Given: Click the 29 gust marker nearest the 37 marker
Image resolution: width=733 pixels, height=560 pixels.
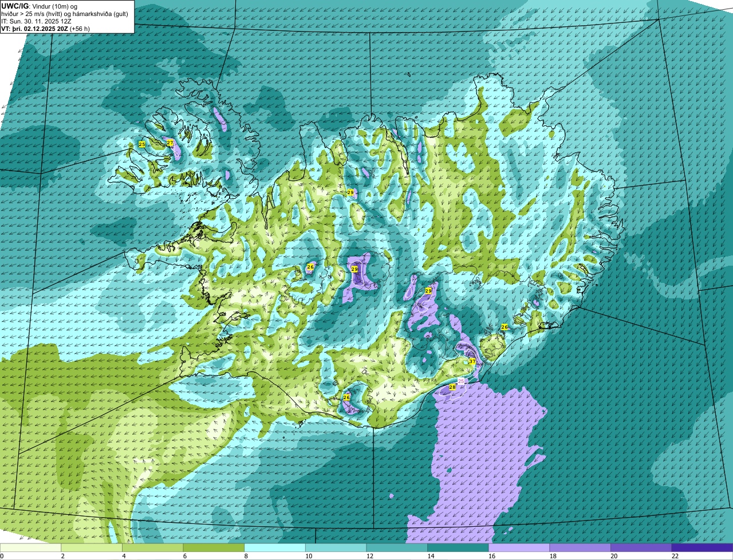Looking at the screenshot, I should click(428, 291).
